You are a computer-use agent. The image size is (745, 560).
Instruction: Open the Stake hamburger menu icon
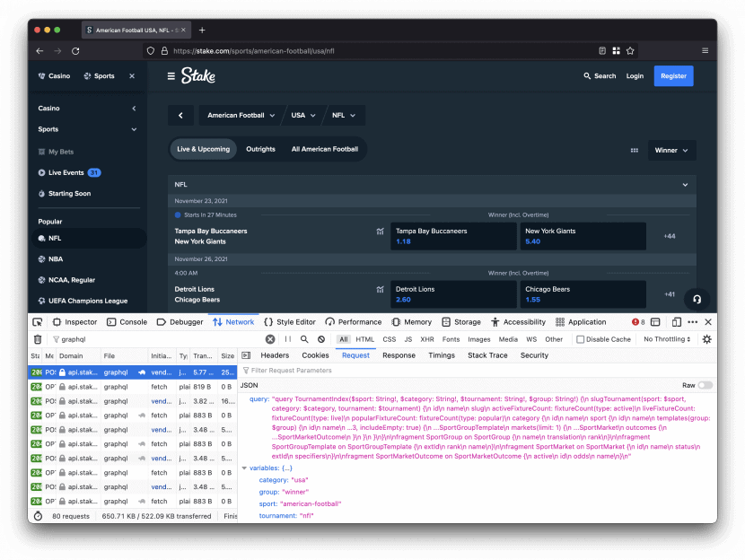(x=171, y=76)
